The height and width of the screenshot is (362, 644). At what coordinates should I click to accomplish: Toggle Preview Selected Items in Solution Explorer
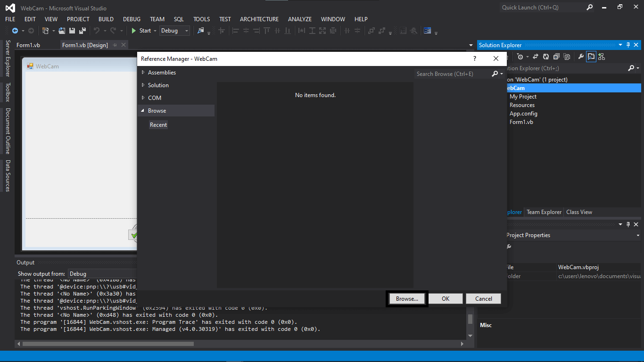pos(591,57)
